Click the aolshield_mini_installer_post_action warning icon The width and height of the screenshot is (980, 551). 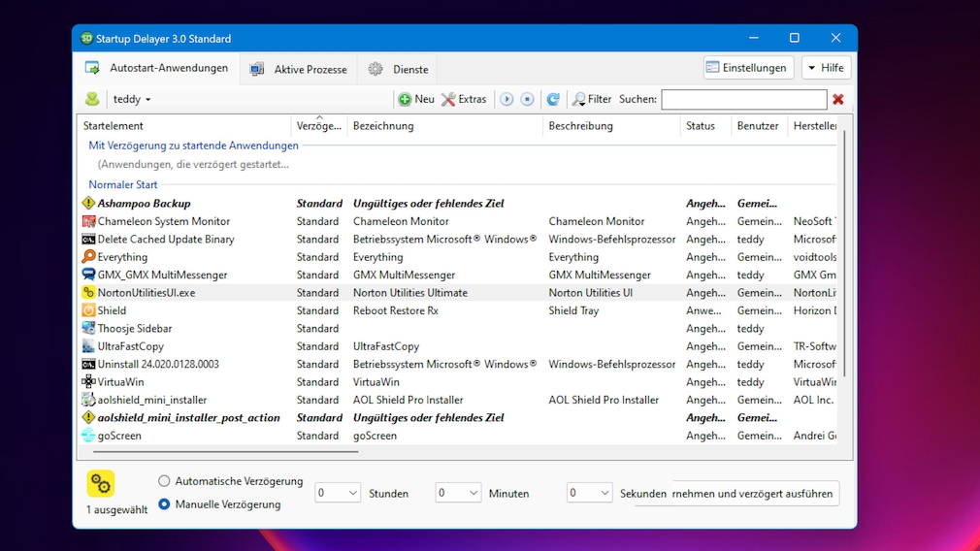tap(88, 417)
